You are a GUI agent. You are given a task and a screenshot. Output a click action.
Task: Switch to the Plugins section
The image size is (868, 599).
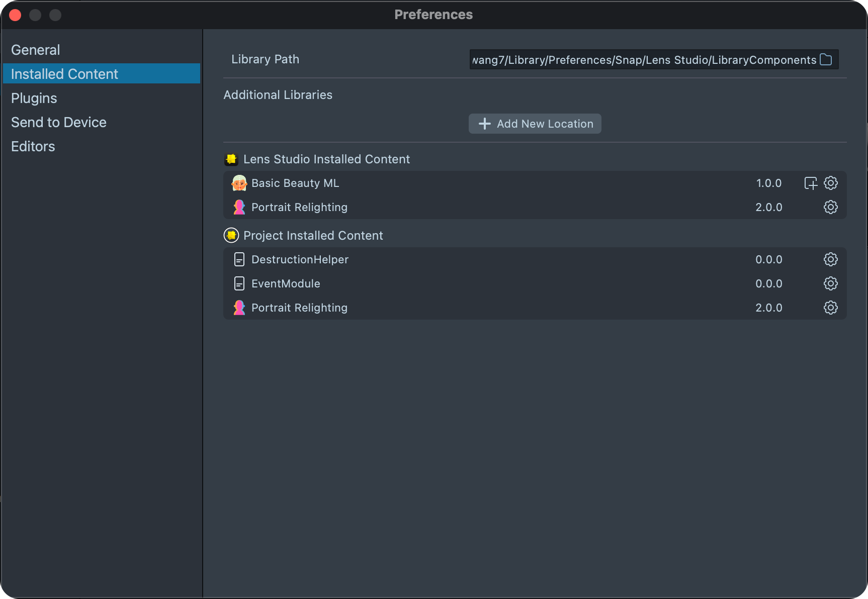34,98
